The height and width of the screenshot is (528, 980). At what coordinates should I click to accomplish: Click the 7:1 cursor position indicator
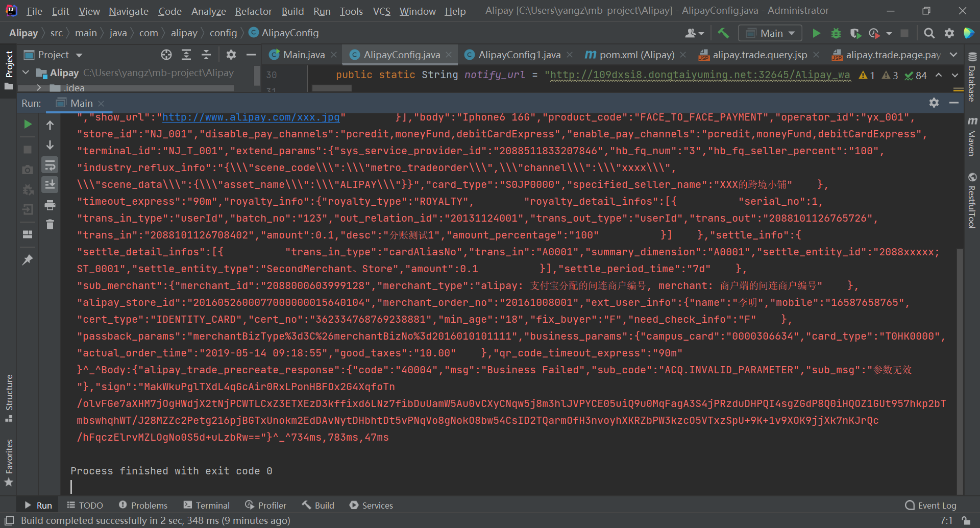946,520
